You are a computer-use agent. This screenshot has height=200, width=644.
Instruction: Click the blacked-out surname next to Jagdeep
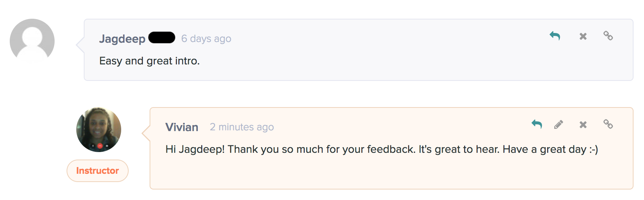tap(162, 38)
